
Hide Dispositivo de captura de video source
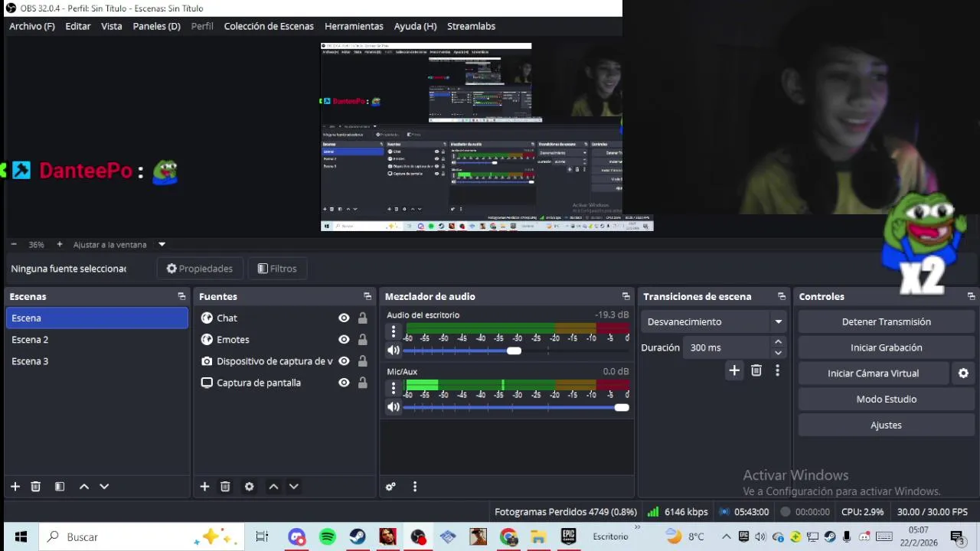tap(344, 361)
